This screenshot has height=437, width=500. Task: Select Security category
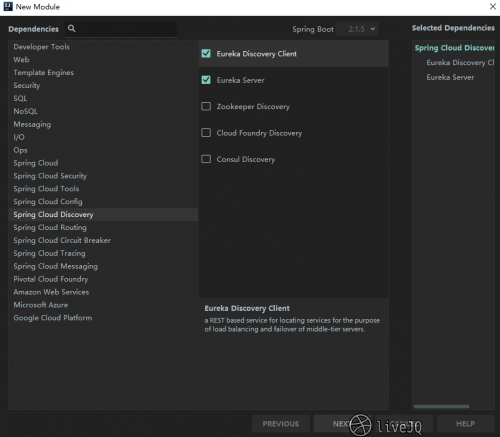click(103, 86)
